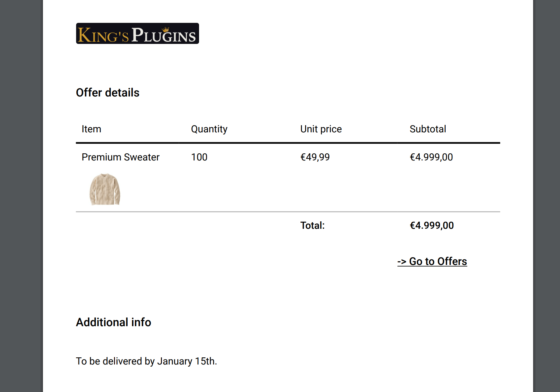Click the delivery by January 15th text
This screenshot has width=560, height=392.
pyautogui.click(x=146, y=361)
